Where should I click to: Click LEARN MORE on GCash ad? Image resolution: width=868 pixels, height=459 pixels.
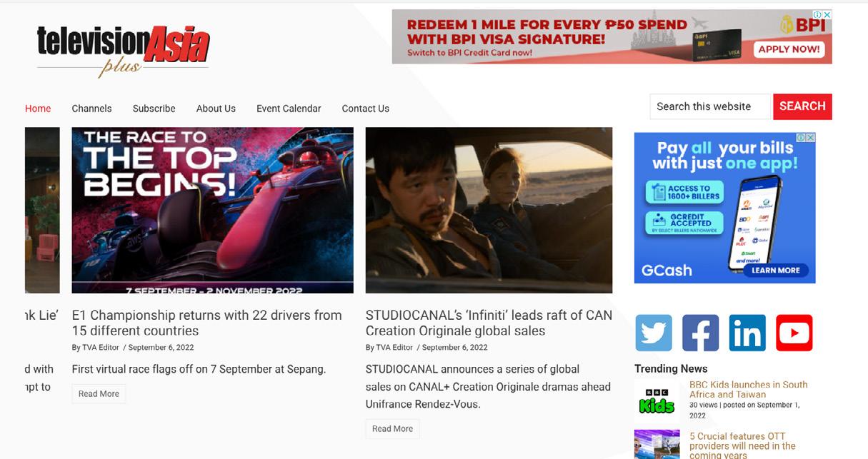coord(776,271)
